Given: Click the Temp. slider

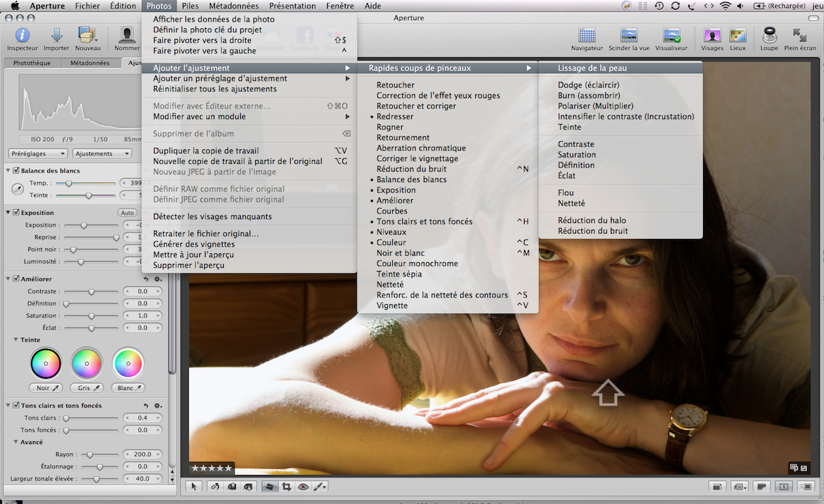Looking at the screenshot, I should tap(86, 183).
